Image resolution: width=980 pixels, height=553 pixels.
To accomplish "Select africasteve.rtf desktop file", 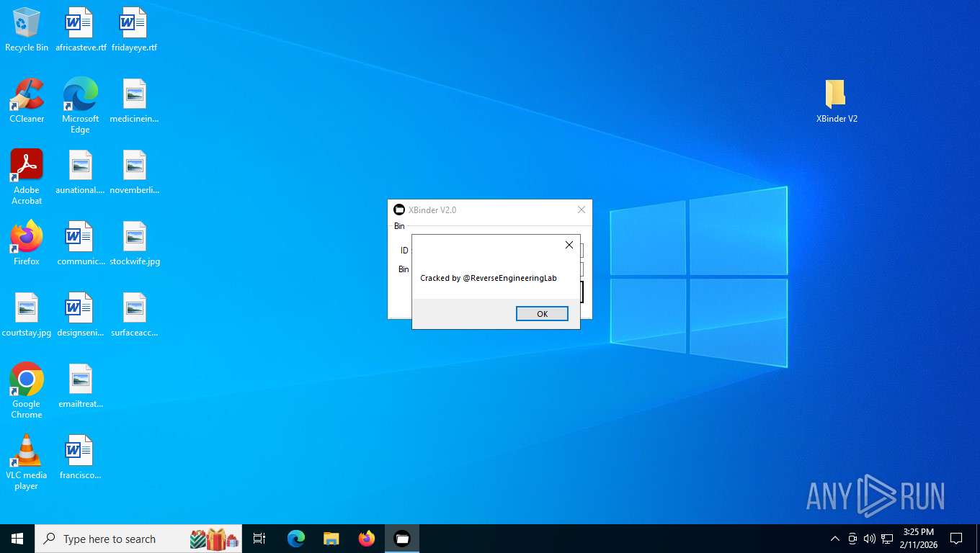I will click(x=81, y=30).
